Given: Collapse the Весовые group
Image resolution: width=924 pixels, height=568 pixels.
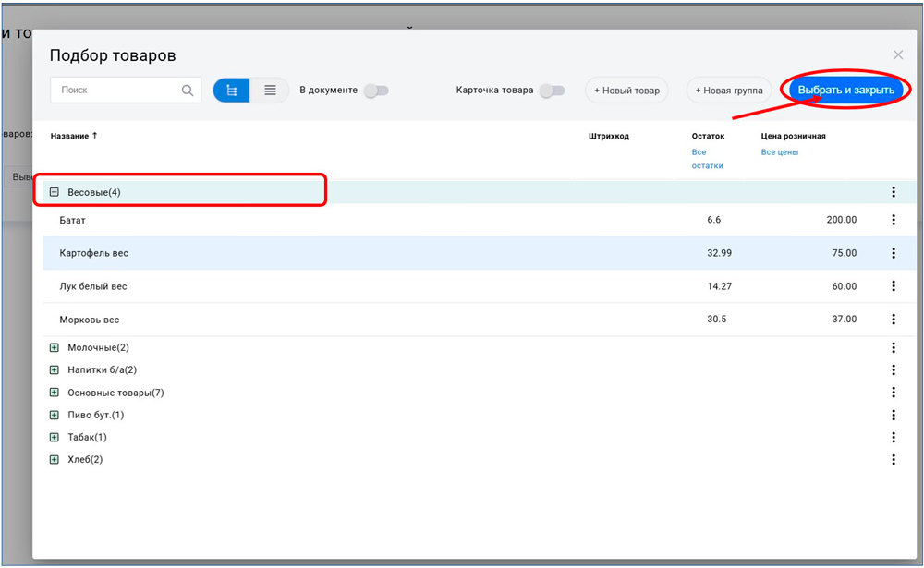Looking at the screenshot, I should coord(55,192).
